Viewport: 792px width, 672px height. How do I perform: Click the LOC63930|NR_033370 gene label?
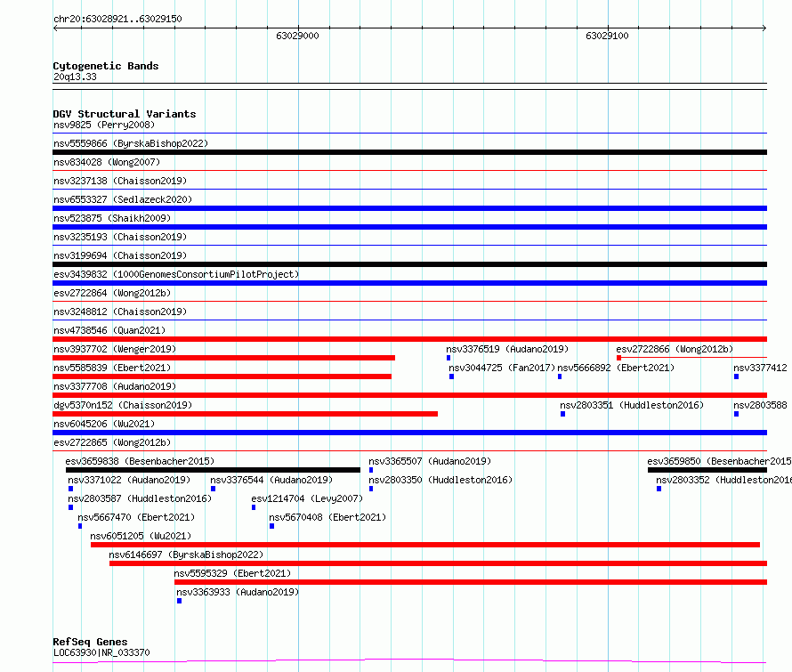click(x=101, y=652)
